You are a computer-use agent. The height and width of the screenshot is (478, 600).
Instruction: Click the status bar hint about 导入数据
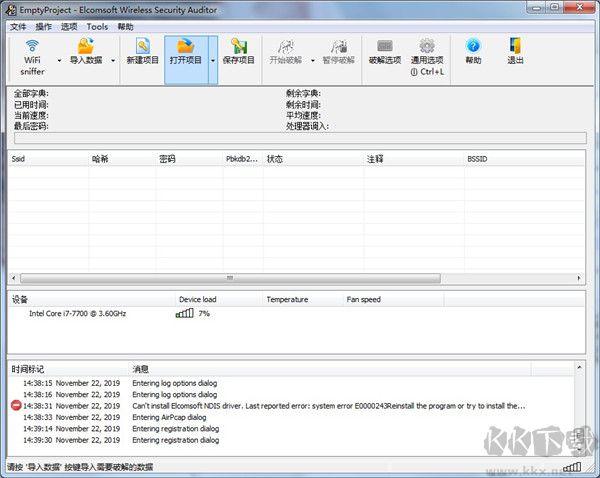pos(80,467)
